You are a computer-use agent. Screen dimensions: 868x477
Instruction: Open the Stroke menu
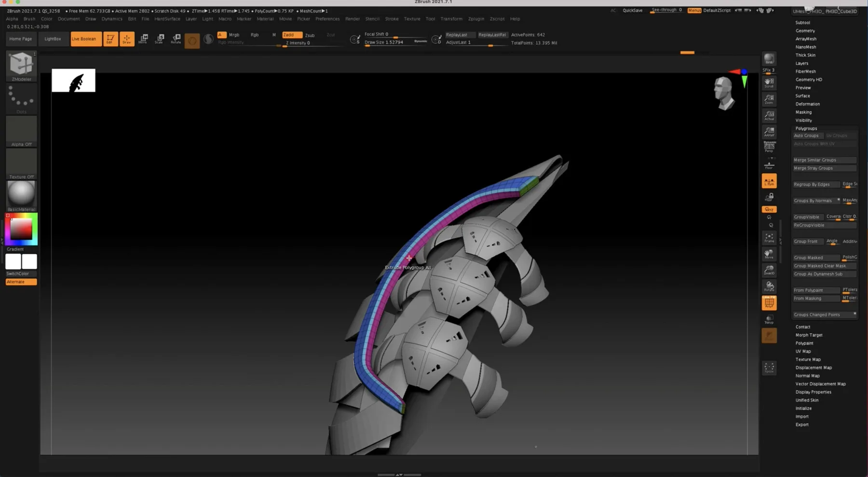tap(392, 19)
